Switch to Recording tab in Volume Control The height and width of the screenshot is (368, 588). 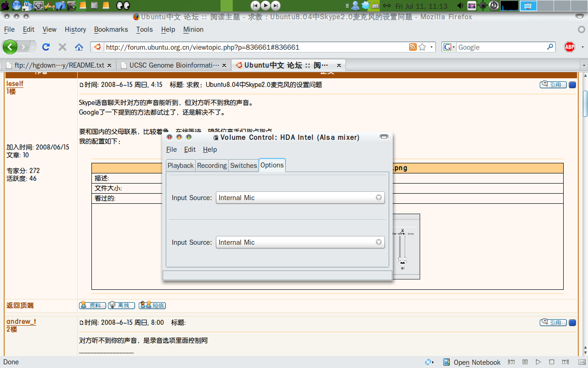pos(212,166)
